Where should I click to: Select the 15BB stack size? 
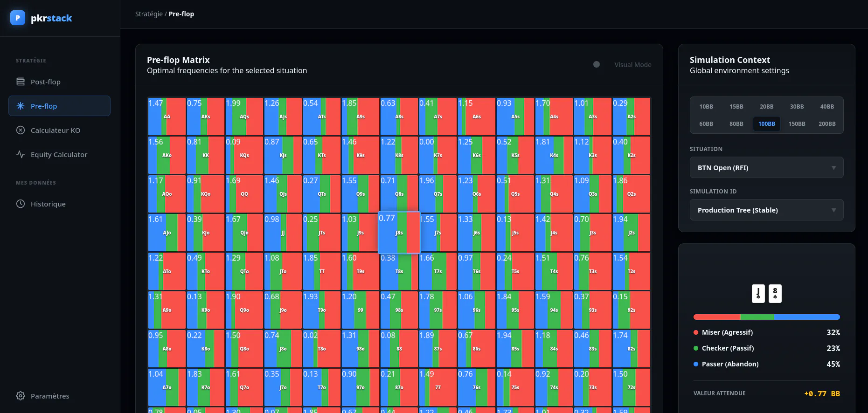(x=736, y=107)
